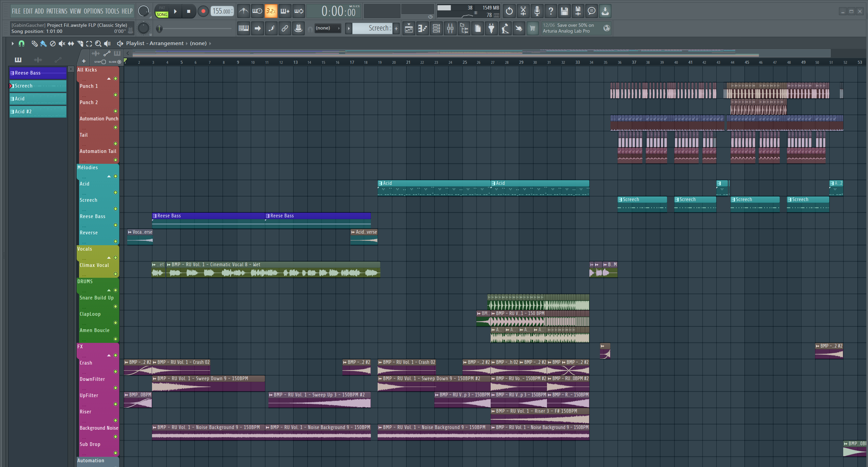Open the TOOLS menu

(112, 11)
